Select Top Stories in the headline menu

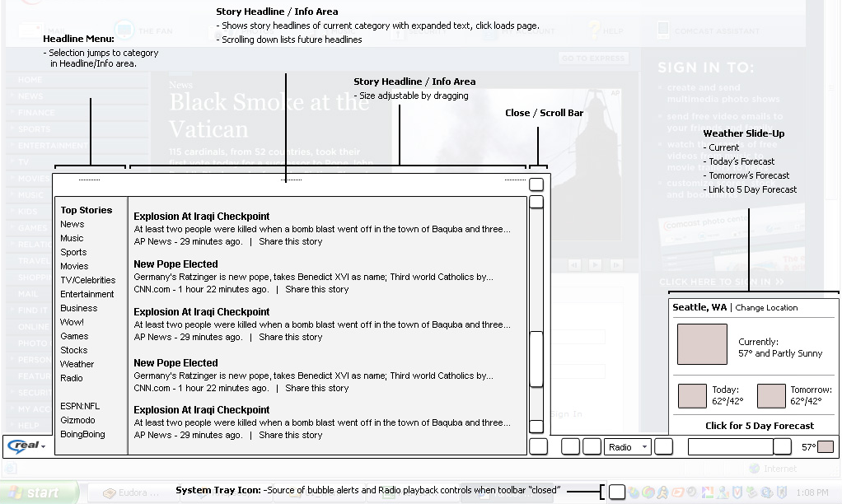point(87,210)
